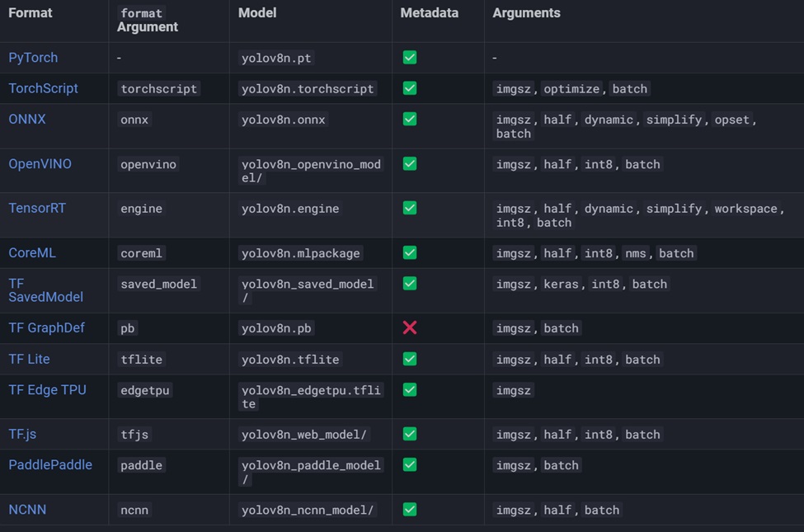Click the "Model" column header

point(257,13)
